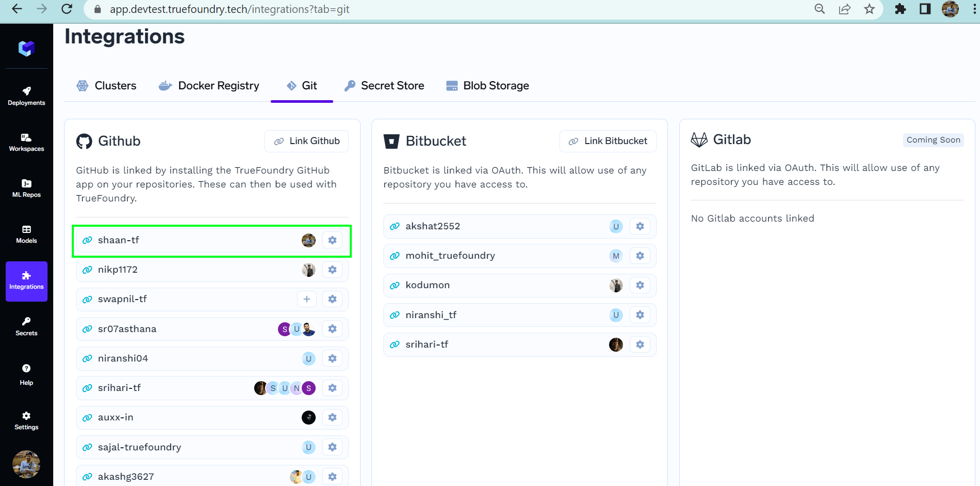This screenshot has height=486, width=980.
Task: Open Chrome profile avatar
Action: click(950, 9)
